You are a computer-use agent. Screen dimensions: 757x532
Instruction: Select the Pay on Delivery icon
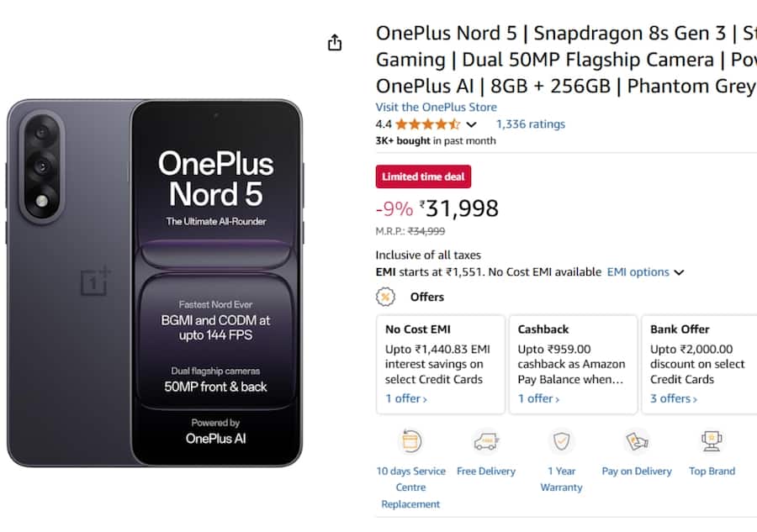[636, 440]
